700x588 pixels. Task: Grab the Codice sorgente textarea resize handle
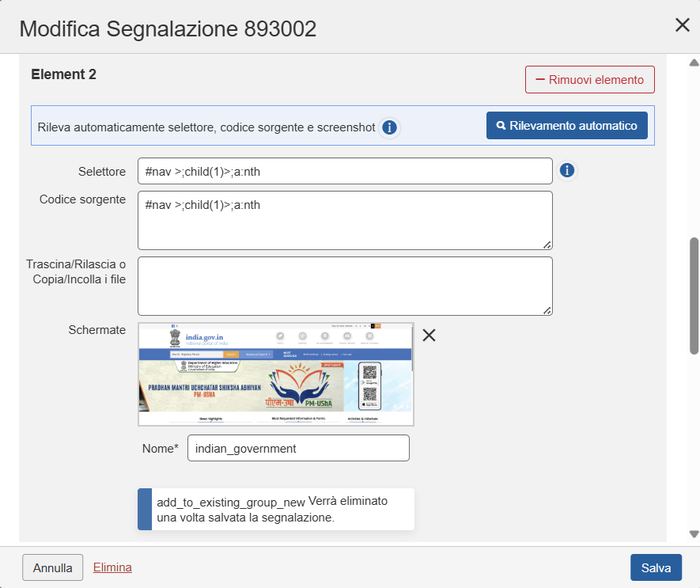pos(547,245)
